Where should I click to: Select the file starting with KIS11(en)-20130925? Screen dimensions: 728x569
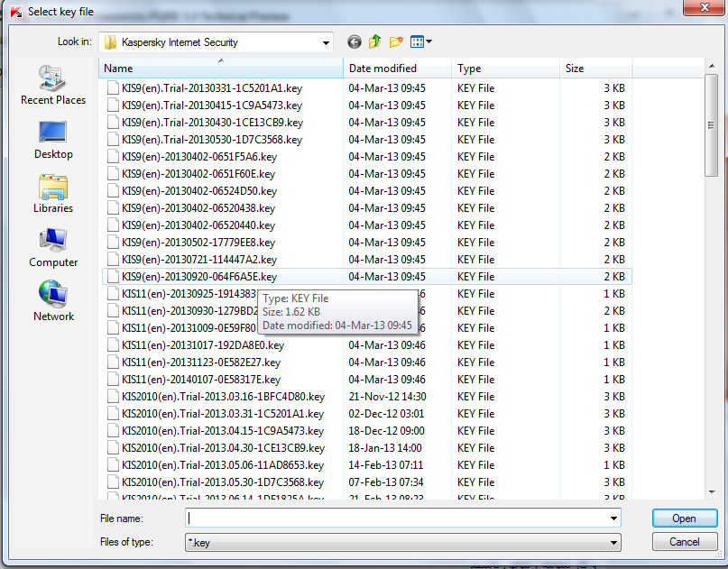click(x=189, y=294)
